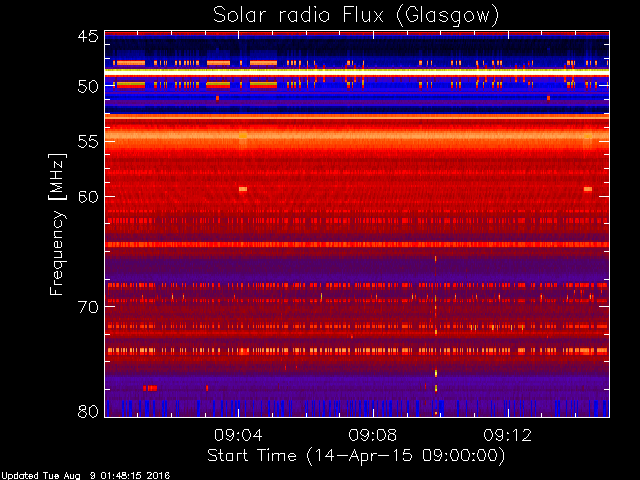
Task: Click the 'Updated Tue Aug 9 01:48:15 2016' timestamp
Action: point(85,476)
